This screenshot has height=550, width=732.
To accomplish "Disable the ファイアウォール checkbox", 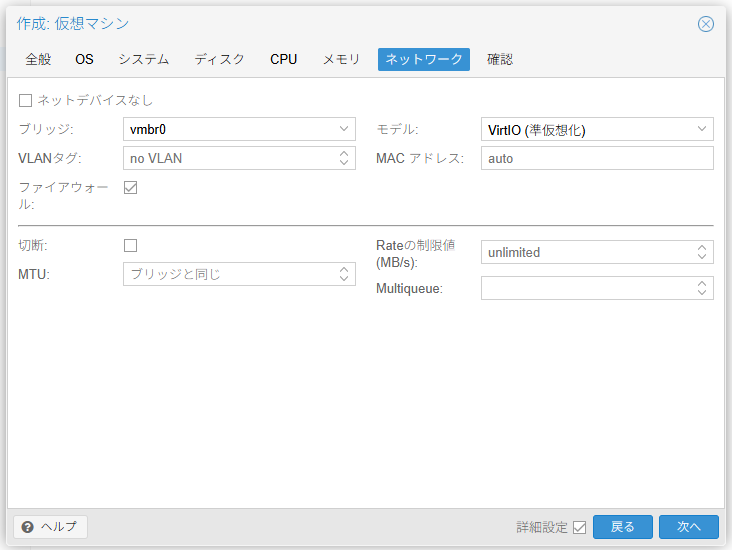I will tap(130, 187).
